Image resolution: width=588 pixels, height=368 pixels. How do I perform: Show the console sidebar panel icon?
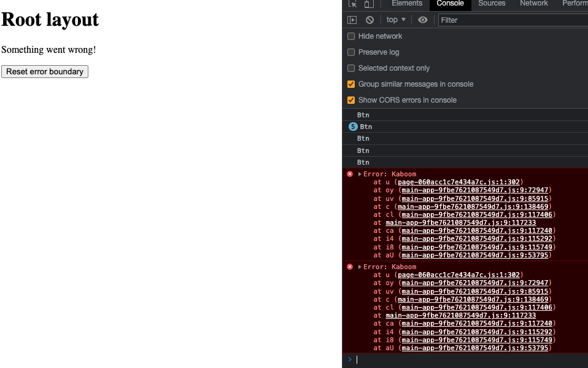(352, 20)
